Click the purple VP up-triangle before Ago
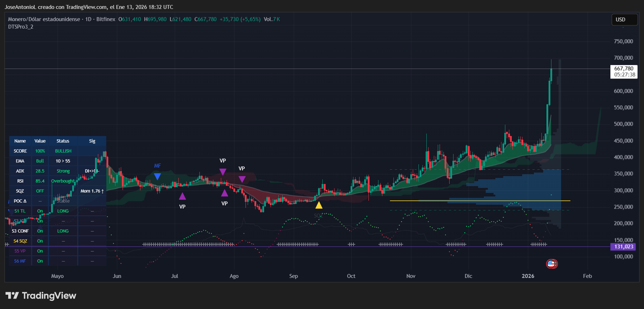Image resolution: width=644 pixels, height=309 pixels. click(224, 193)
